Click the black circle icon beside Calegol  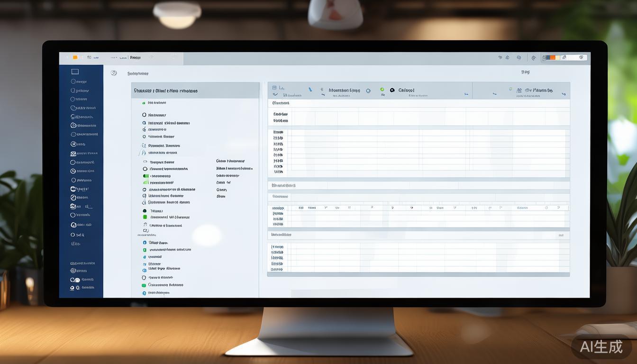392,90
